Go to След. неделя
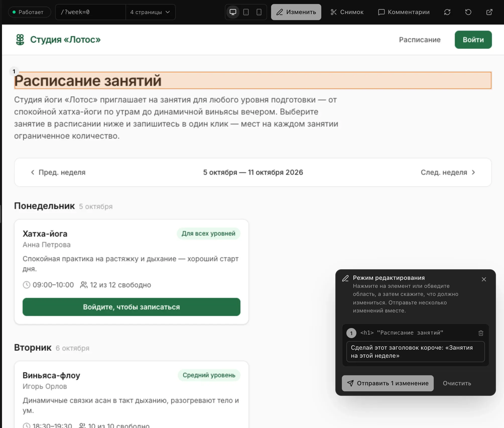The height and width of the screenshot is (428, 504). [x=448, y=172]
